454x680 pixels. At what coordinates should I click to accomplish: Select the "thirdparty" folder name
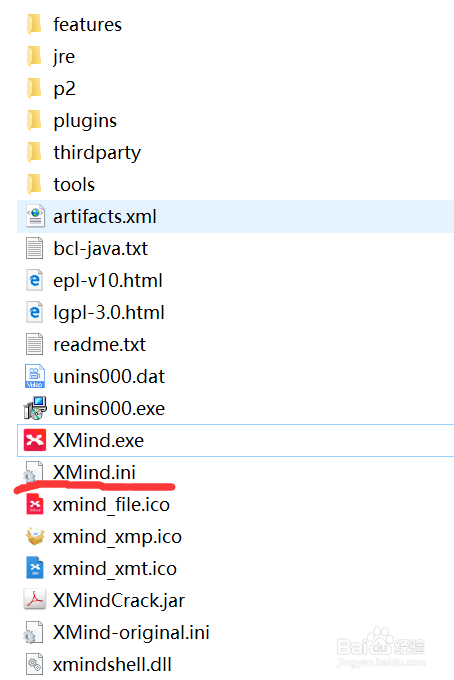[97, 153]
